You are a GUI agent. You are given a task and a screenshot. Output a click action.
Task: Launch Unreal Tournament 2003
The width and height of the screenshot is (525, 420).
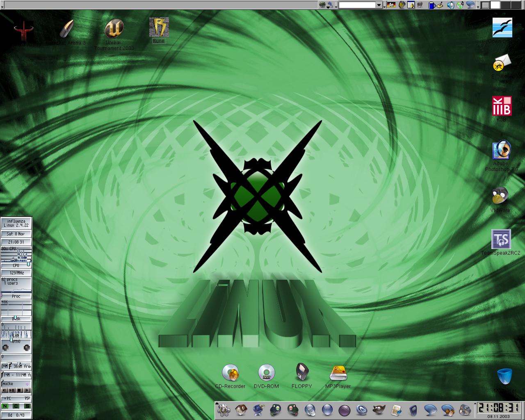tap(114, 30)
